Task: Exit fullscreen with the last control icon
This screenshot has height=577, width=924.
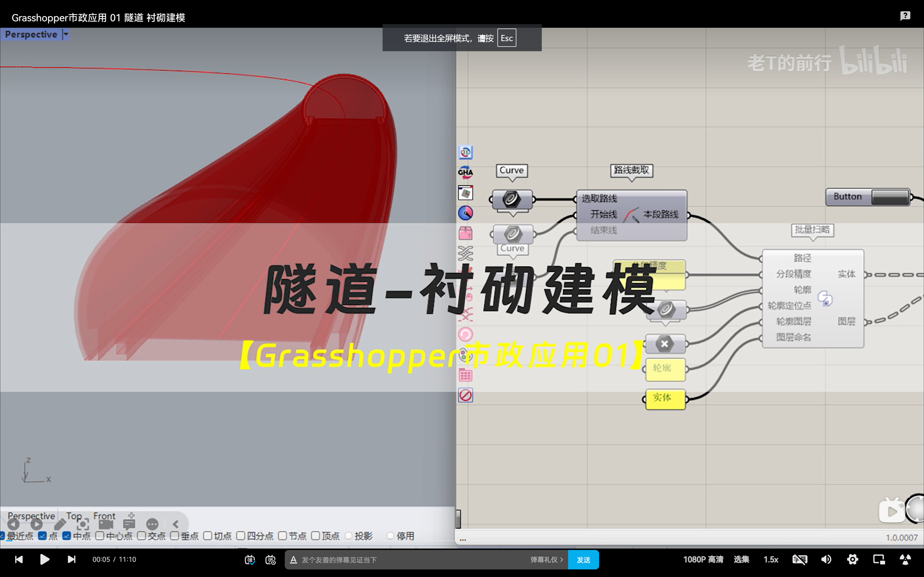Action: [x=905, y=559]
